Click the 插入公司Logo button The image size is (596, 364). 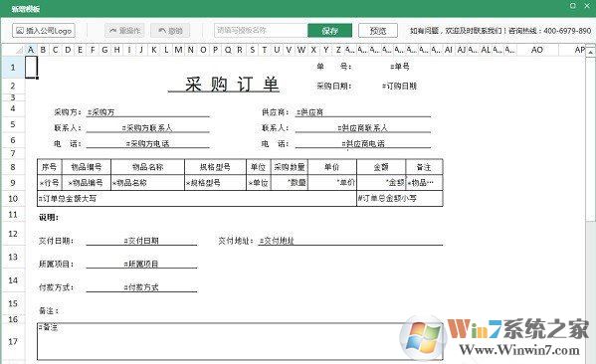point(44,31)
